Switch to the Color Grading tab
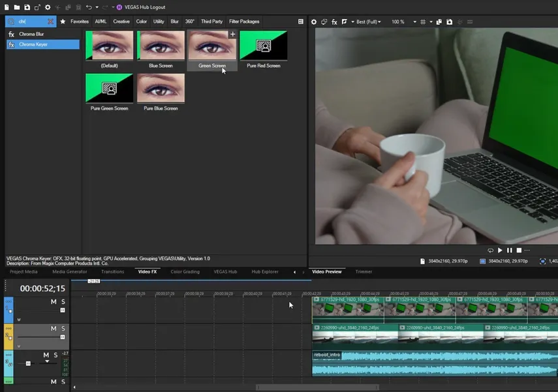 (185, 272)
